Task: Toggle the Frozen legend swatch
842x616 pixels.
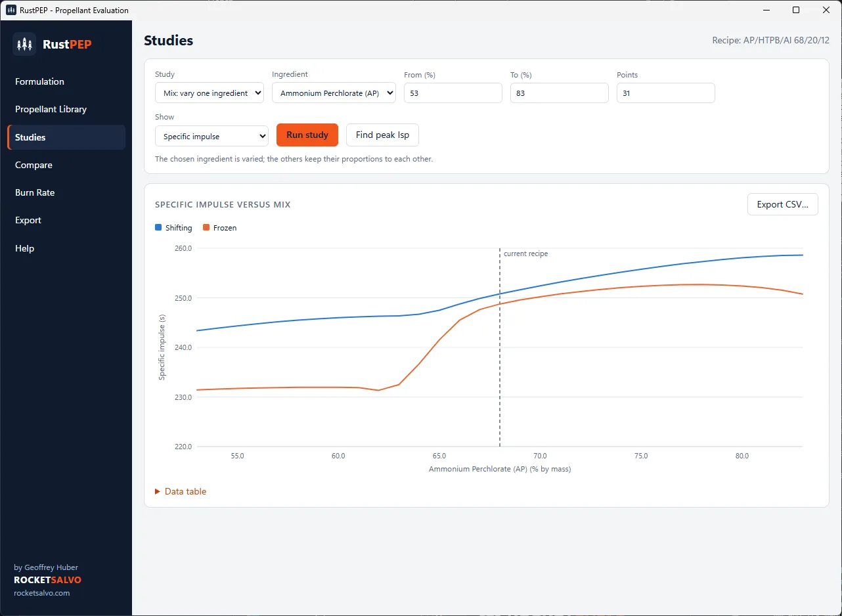Action: click(x=206, y=227)
